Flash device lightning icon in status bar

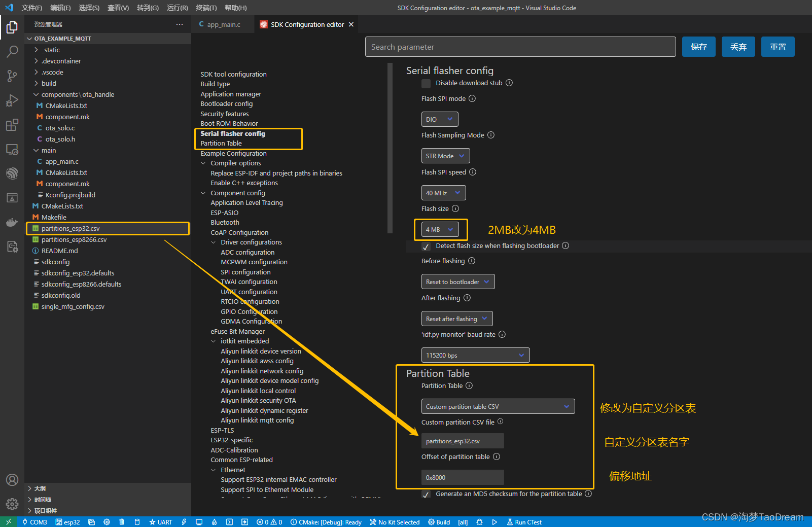184,522
